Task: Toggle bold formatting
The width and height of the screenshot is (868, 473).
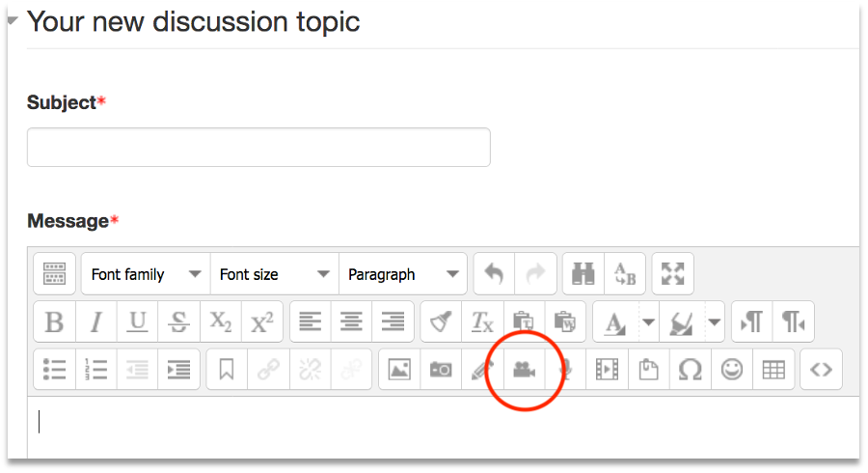Action: click(55, 321)
